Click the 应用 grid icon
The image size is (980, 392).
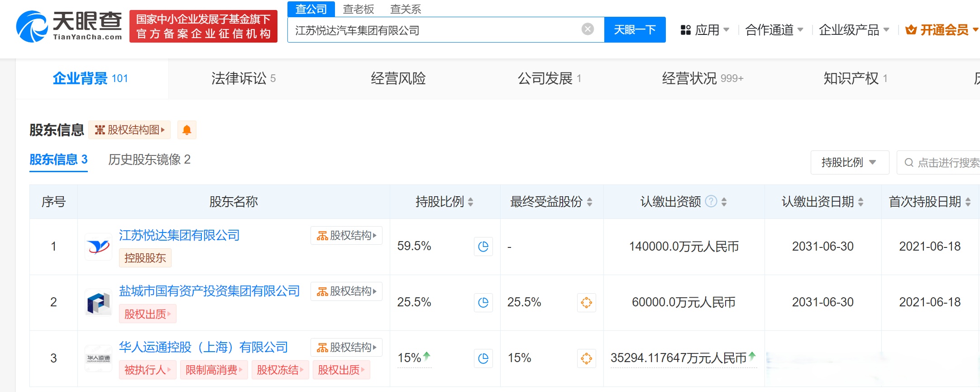[685, 30]
